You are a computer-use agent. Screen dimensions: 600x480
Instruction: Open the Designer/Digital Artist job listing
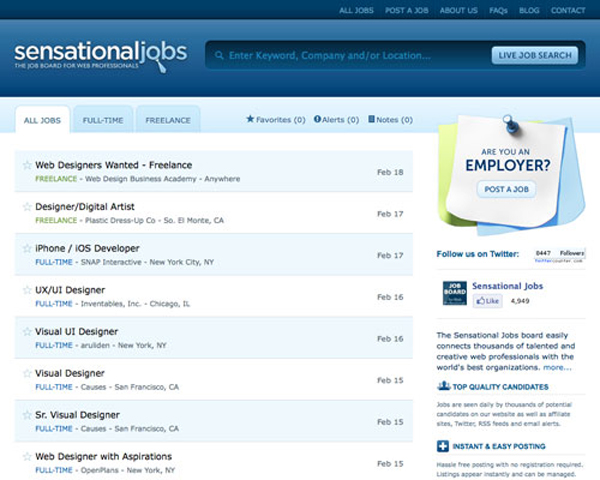click(87, 206)
